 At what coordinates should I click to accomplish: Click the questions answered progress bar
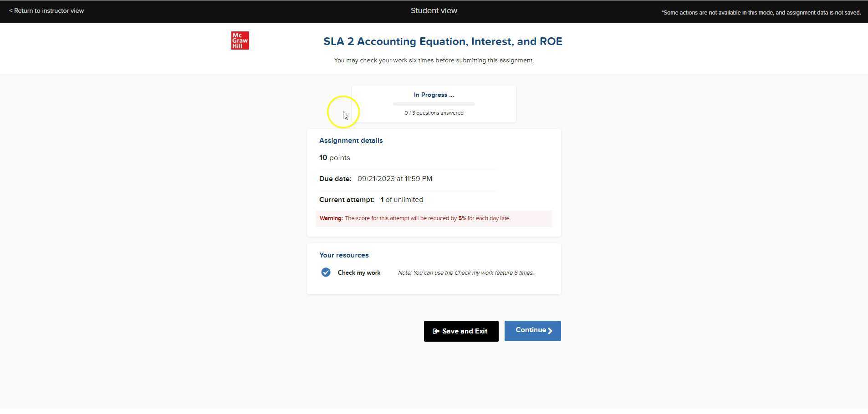pyautogui.click(x=433, y=104)
